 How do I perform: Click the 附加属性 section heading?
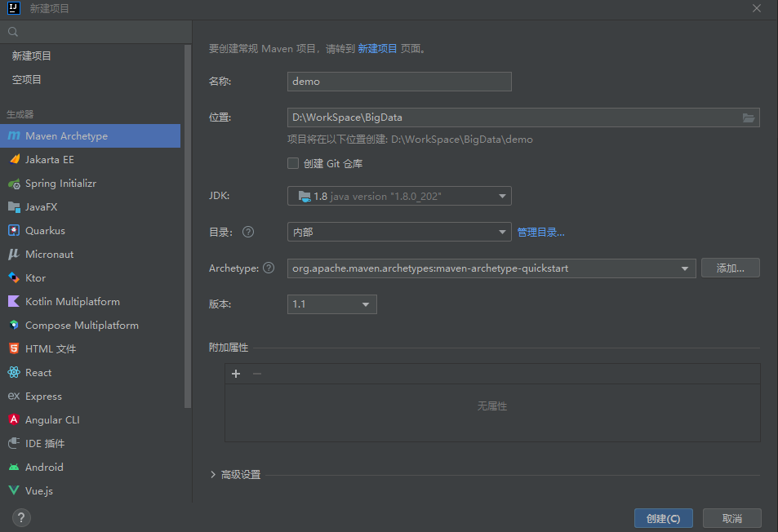pos(229,348)
